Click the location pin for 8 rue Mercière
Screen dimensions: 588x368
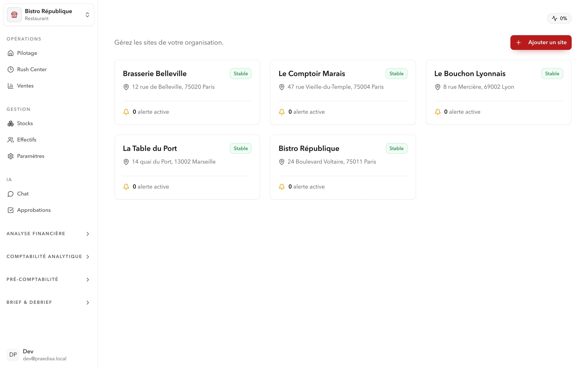[x=438, y=87]
